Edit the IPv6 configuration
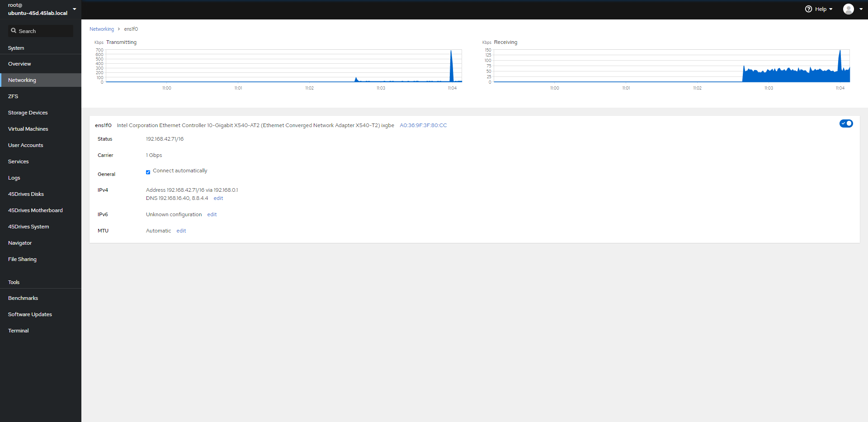 pos(212,214)
